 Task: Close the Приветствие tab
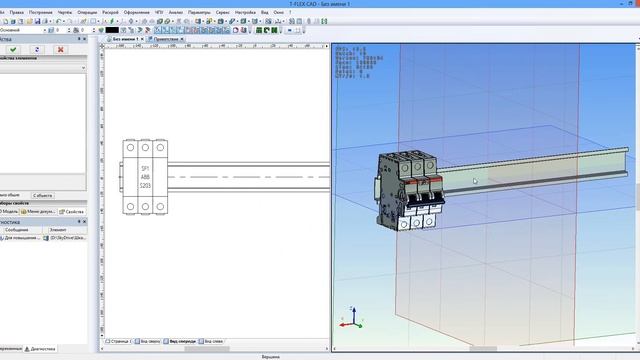(182, 39)
